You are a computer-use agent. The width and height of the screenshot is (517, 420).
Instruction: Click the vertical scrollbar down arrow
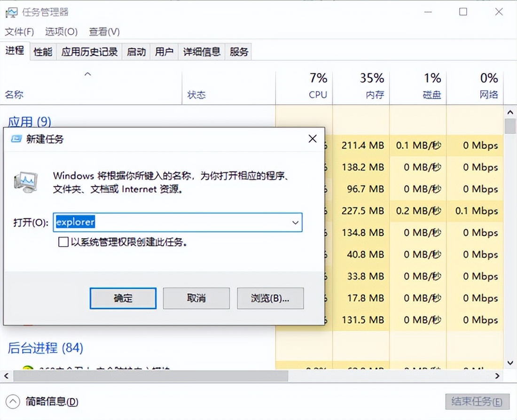(x=510, y=363)
